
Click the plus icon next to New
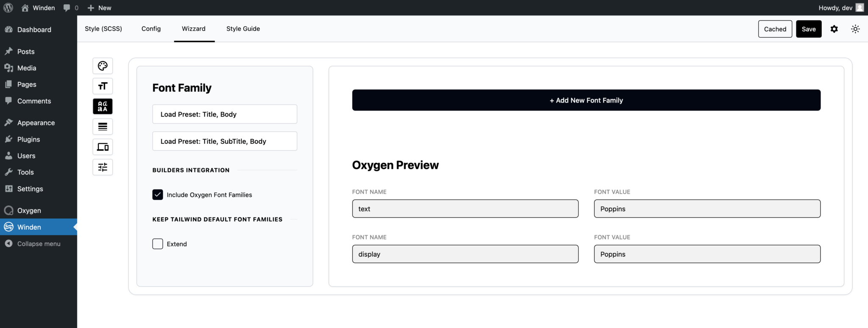tap(91, 8)
